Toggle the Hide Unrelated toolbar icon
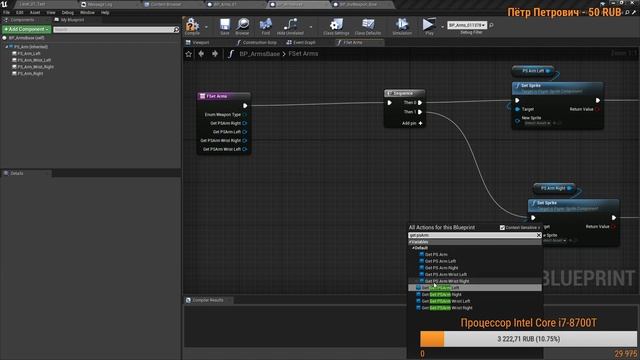This screenshot has width=640, height=360. pos(290,24)
